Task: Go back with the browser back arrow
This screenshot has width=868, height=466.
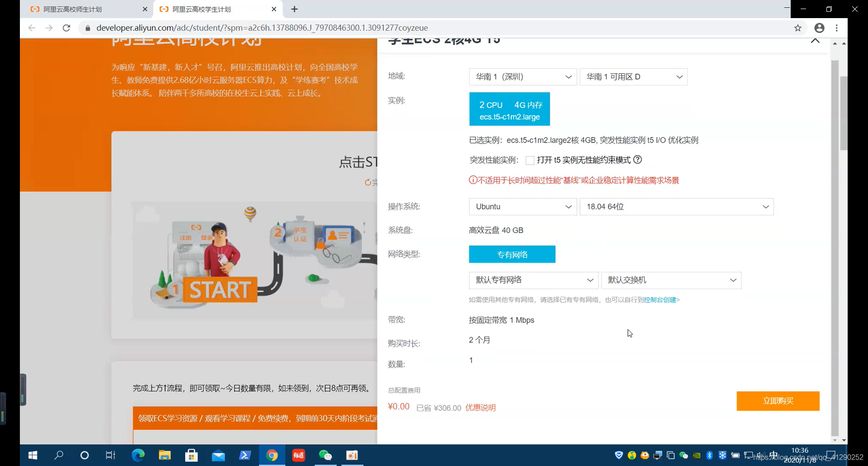Action: pyautogui.click(x=32, y=28)
